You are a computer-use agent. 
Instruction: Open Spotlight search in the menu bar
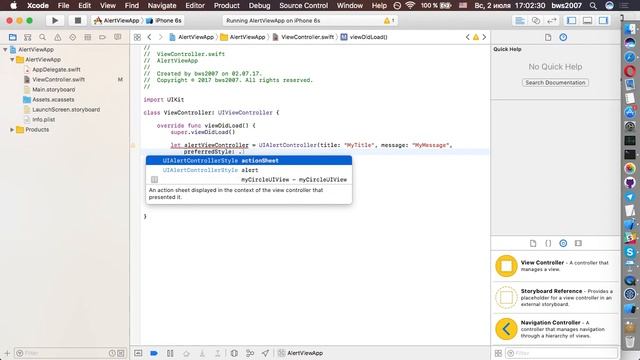(x=593, y=6)
